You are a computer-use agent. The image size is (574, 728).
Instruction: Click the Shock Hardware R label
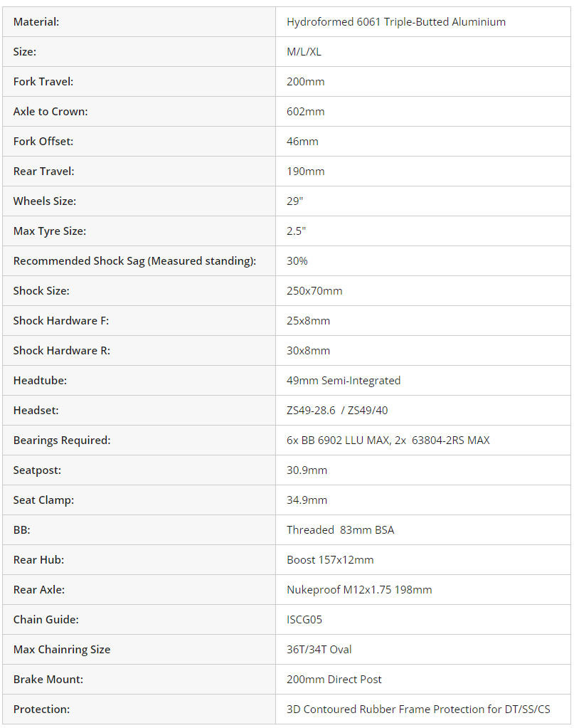click(x=62, y=351)
